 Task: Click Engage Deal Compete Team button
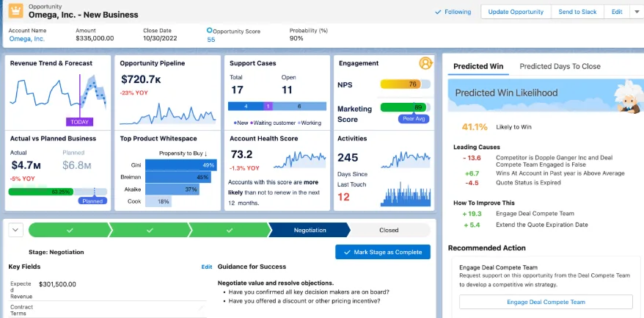546,302
